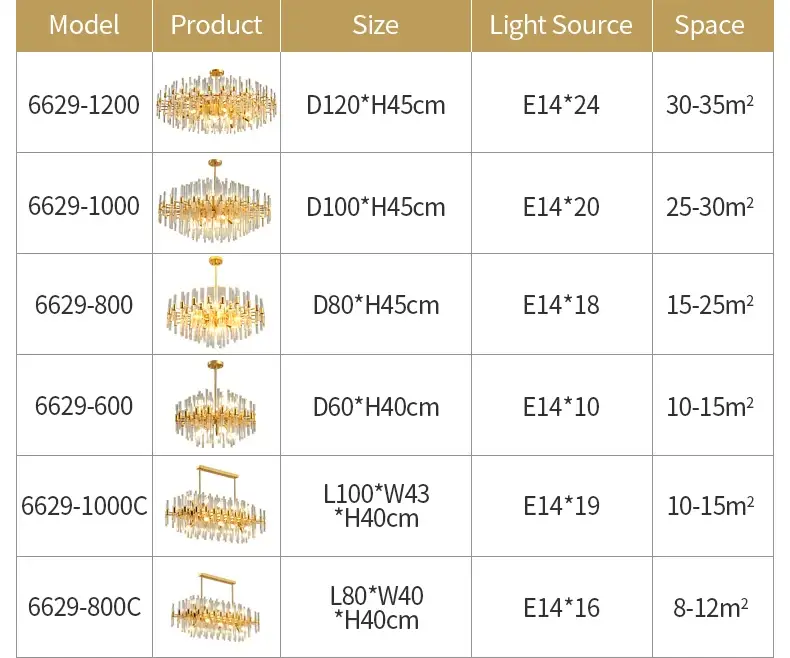Click model number 6629-1200
790x658 pixels.
(84, 105)
